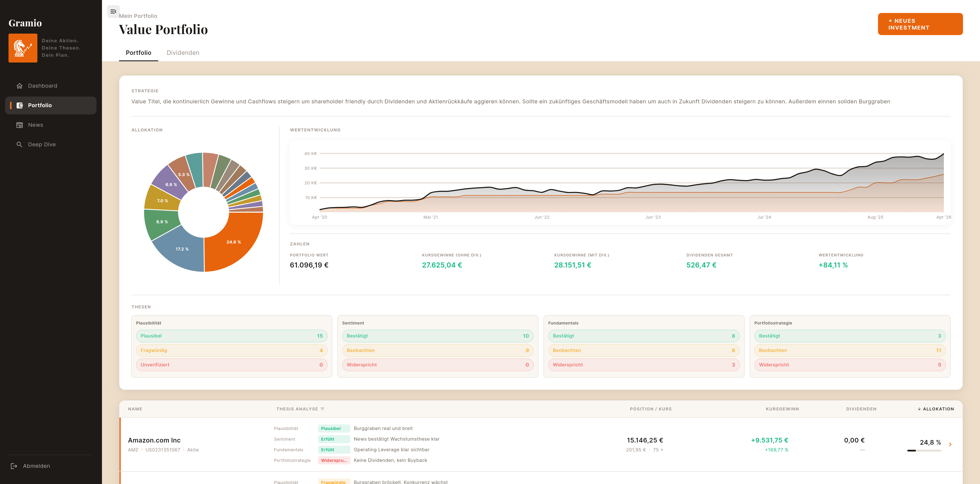The width and height of the screenshot is (980, 484).
Task: Sort by the Kursgewinn column header
Action: [782, 409]
